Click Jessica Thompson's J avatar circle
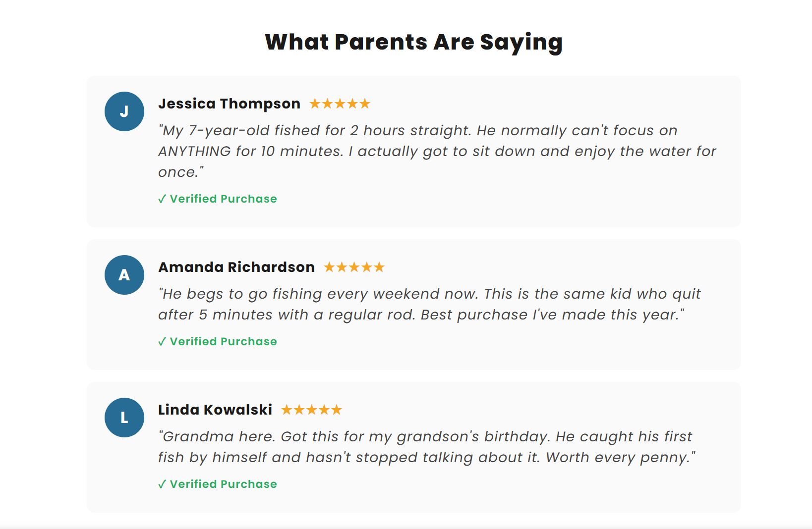This screenshot has width=812, height=529. pyautogui.click(x=124, y=111)
